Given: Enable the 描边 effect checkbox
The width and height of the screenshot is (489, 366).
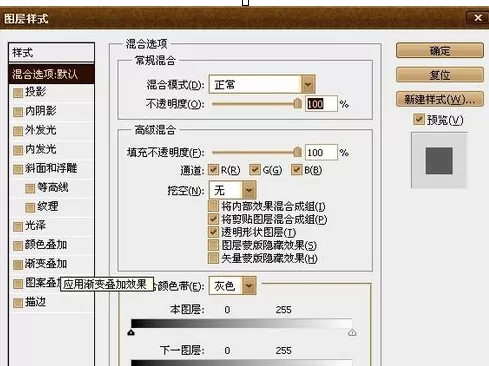Looking at the screenshot, I should pos(18,303).
